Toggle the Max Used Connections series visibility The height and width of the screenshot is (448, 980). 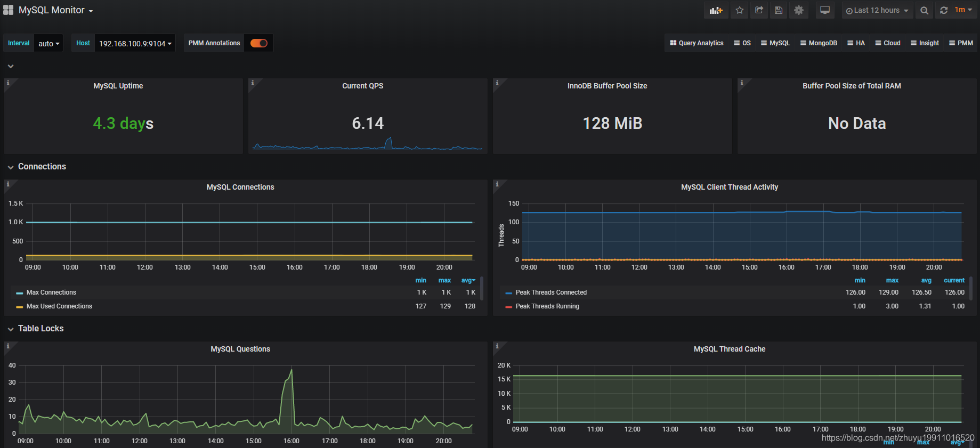pyautogui.click(x=59, y=306)
